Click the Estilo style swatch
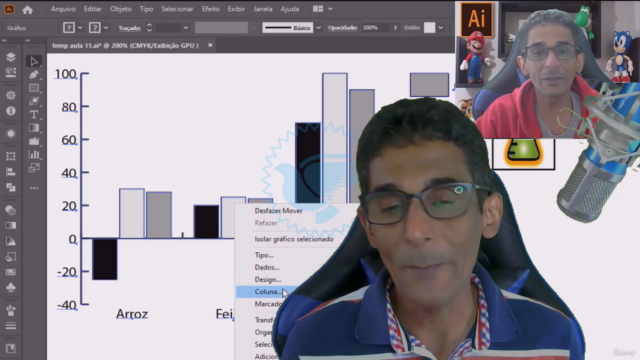This screenshot has height=360, width=640. tap(429, 28)
